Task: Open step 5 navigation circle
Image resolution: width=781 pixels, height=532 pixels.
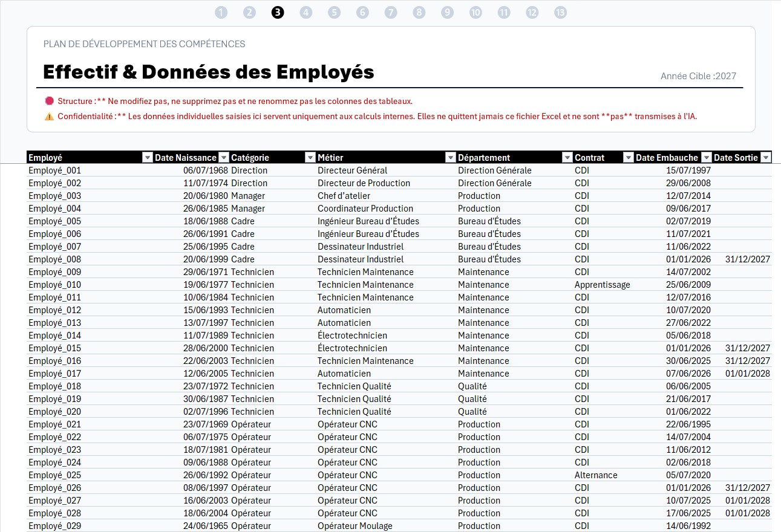Action: [x=335, y=12]
